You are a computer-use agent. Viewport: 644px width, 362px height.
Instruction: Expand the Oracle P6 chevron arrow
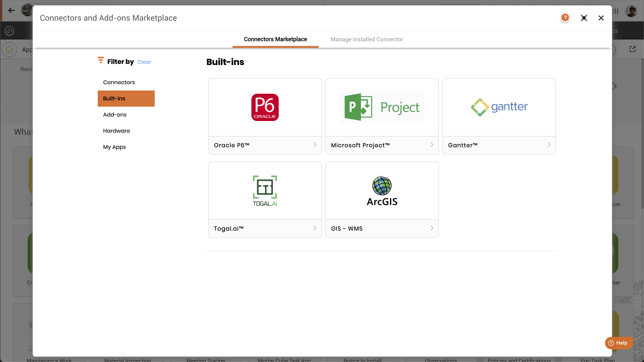click(x=315, y=145)
